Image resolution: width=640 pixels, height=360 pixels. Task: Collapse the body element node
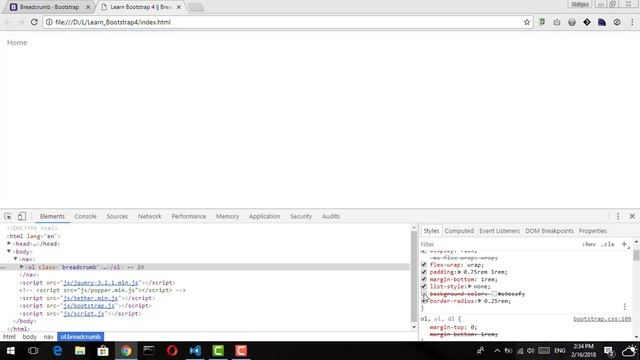click(x=9, y=251)
